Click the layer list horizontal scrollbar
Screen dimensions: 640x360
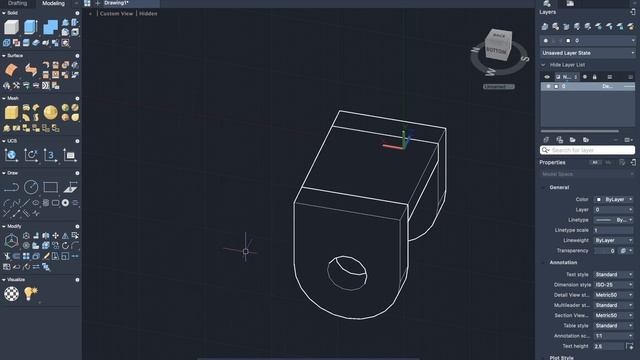(580, 131)
